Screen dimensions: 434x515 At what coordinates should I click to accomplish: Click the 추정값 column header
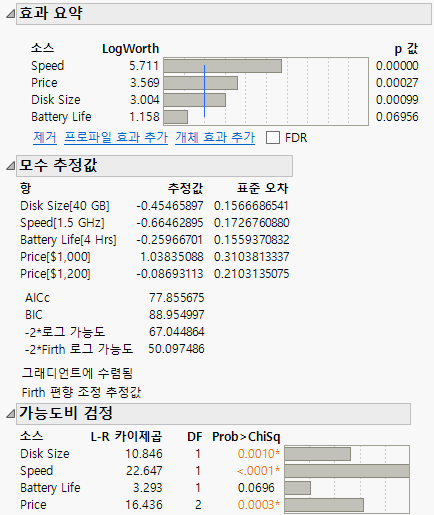pyautogui.click(x=185, y=188)
